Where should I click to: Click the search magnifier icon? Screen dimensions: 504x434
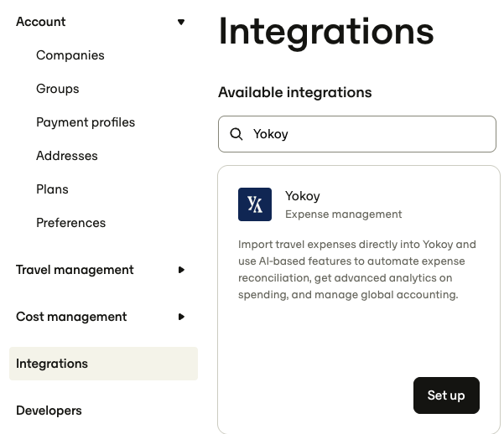point(236,134)
